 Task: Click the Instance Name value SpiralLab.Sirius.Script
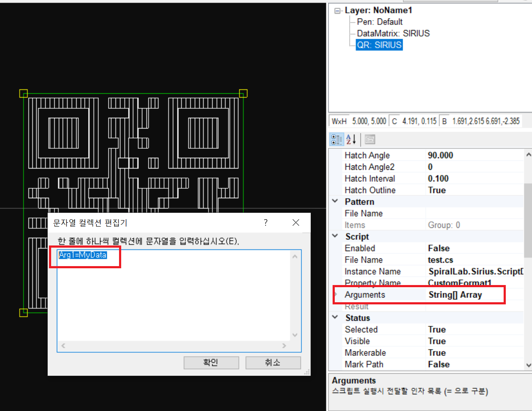tap(476, 271)
